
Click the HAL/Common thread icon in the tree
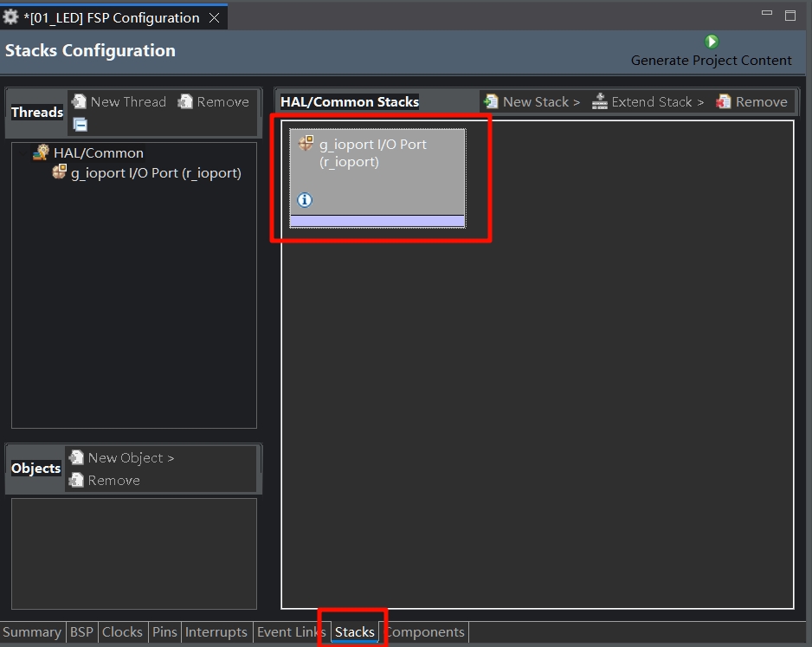click(x=41, y=153)
